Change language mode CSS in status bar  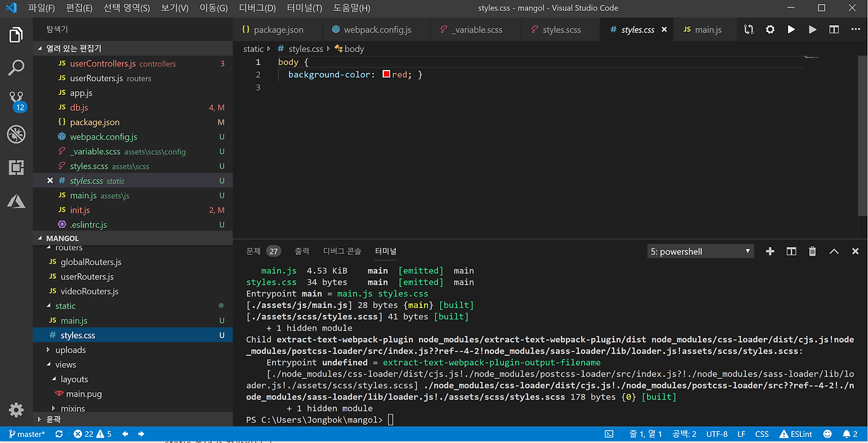(762, 434)
